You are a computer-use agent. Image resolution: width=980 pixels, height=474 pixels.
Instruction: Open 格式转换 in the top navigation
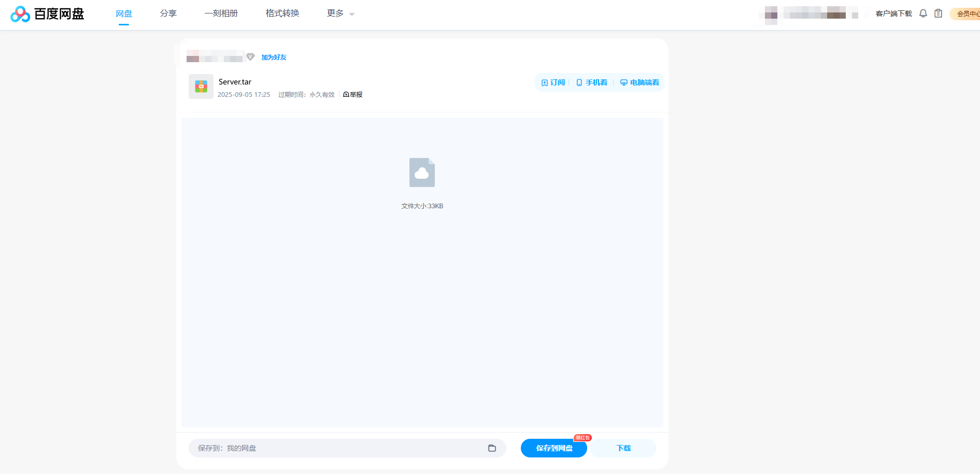pos(282,13)
